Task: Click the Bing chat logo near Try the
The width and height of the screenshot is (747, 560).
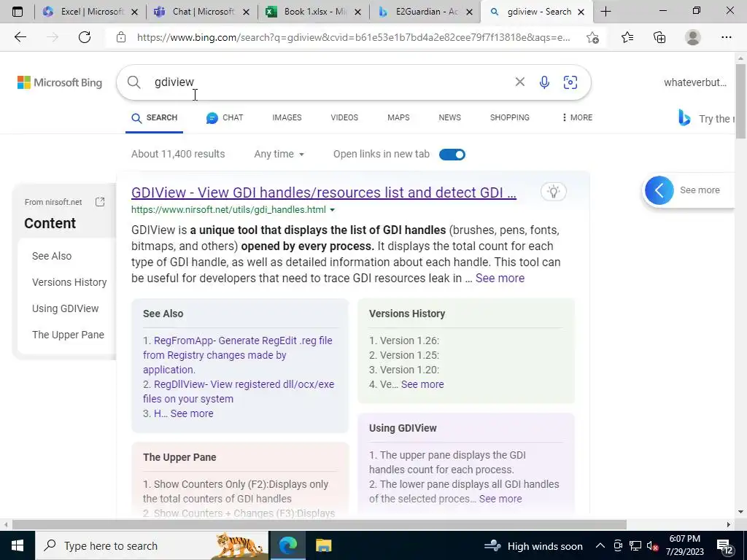Action: [684, 117]
